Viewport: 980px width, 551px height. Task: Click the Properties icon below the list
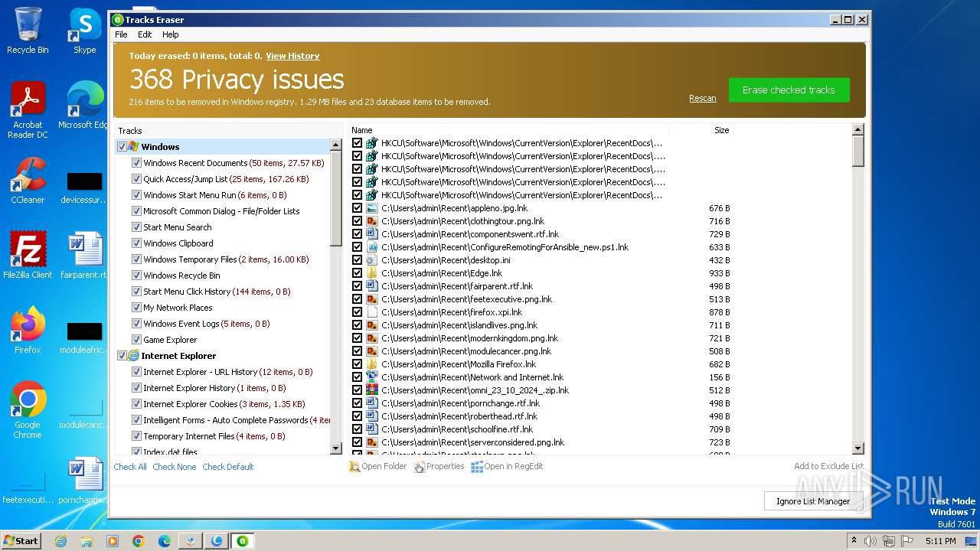[x=420, y=467]
